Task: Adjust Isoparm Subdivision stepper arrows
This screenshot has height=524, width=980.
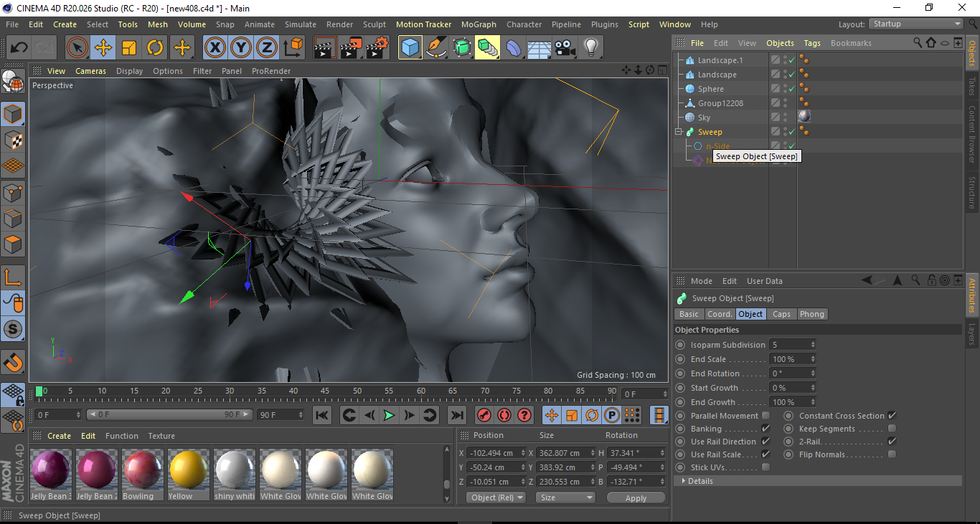Action: click(813, 345)
